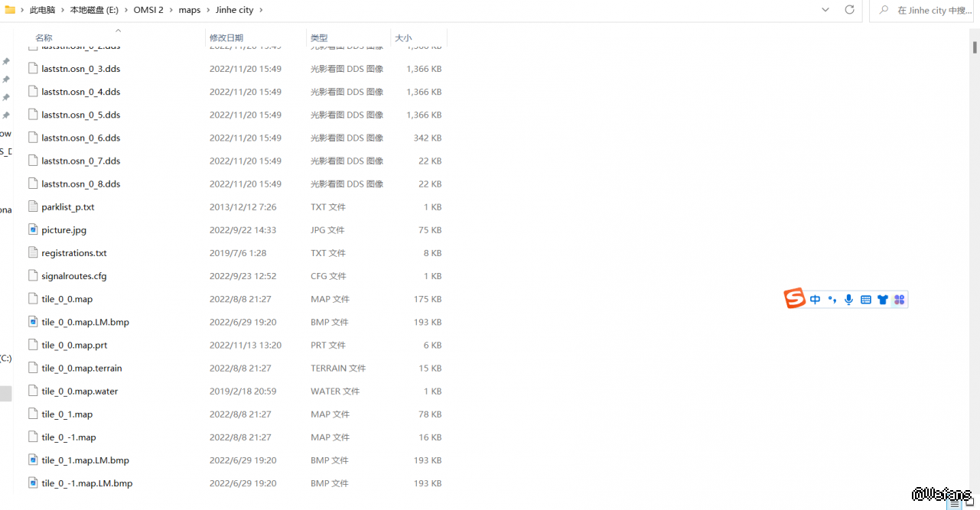
Task: Select parklist_p.txt text file icon
Action: click(x=33, y=206)
